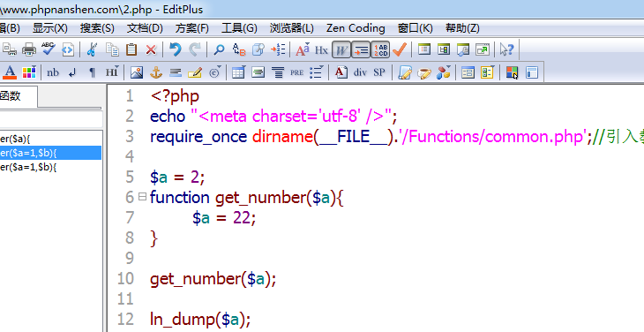The height and width of the screenshot is (332, 644).
Task: Open the 方案(F) menu
Action: pyautogui.click(x=192, y=28)
